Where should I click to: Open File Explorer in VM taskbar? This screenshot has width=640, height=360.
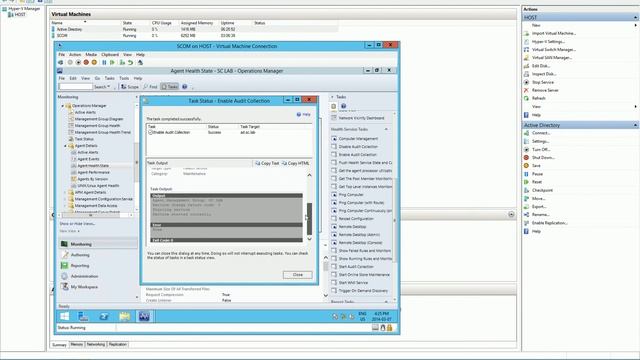(x=124, y=316)
